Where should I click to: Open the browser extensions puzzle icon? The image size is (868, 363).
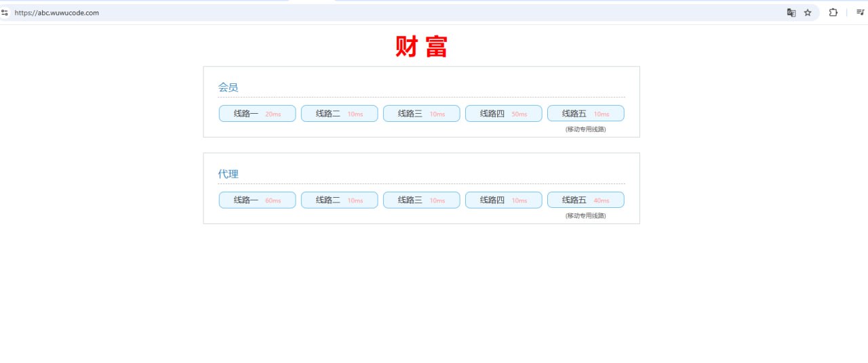tap(833, 13)
